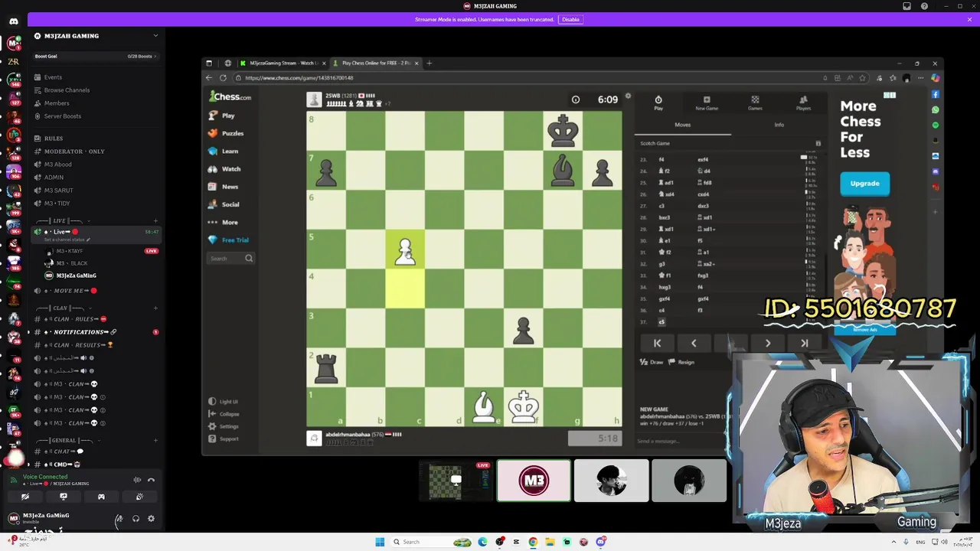Step forward to next move
This screenshot has width=980, height=551.
(767, 344)
